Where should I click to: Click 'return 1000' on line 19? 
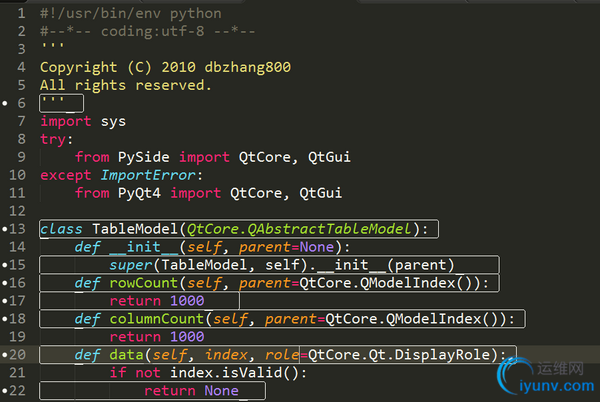pos(157,337)
